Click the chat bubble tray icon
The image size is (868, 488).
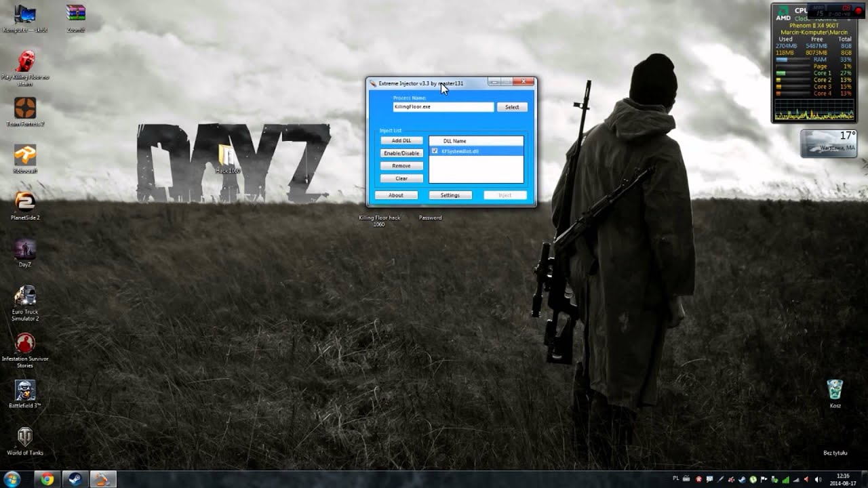point(709,479)
